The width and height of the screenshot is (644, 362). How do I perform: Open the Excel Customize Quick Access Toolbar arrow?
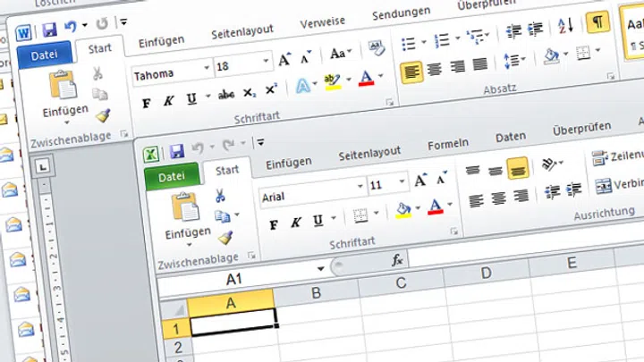pyautogui.click(x=260, y=142)
